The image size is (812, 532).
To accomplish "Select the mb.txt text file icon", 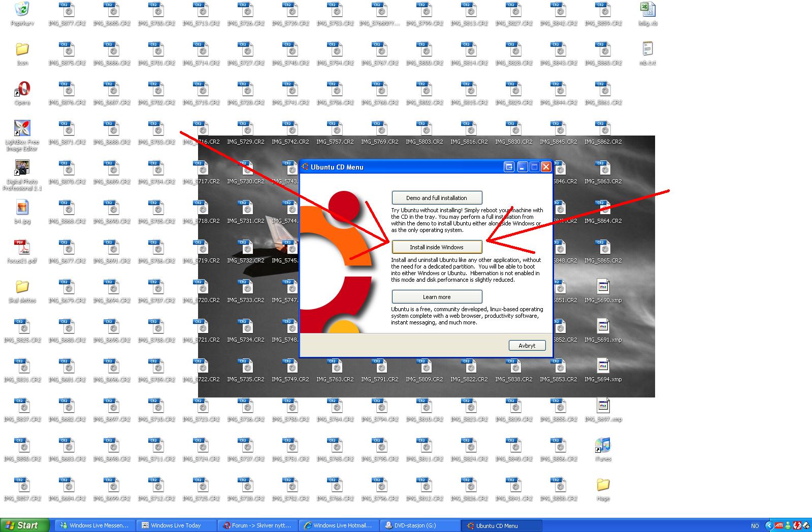I will click(x=648, y=49).
